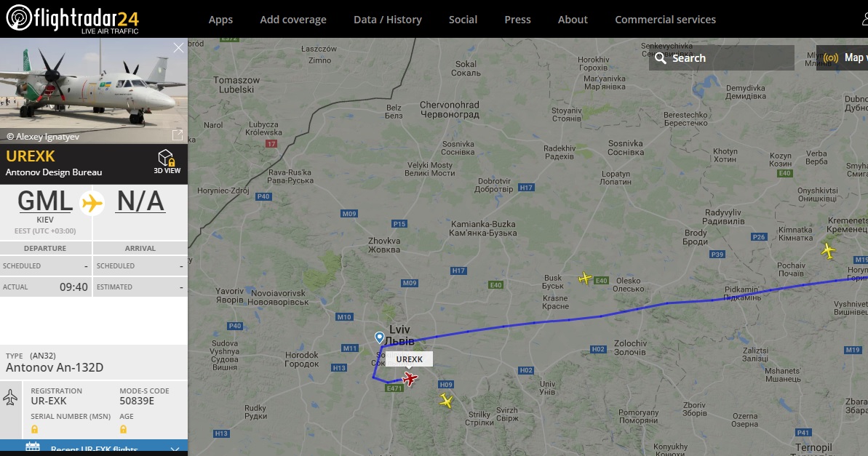868x456 pixels.
Task: Expand Recent UR-EXK flights section
Action: (x=94, y=448)
